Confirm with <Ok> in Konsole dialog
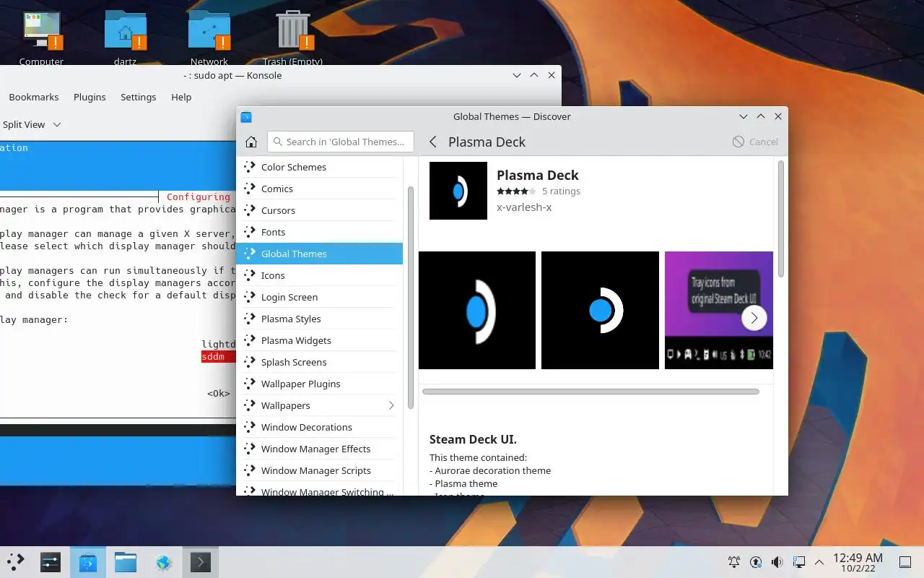 (x=219, y=394)
